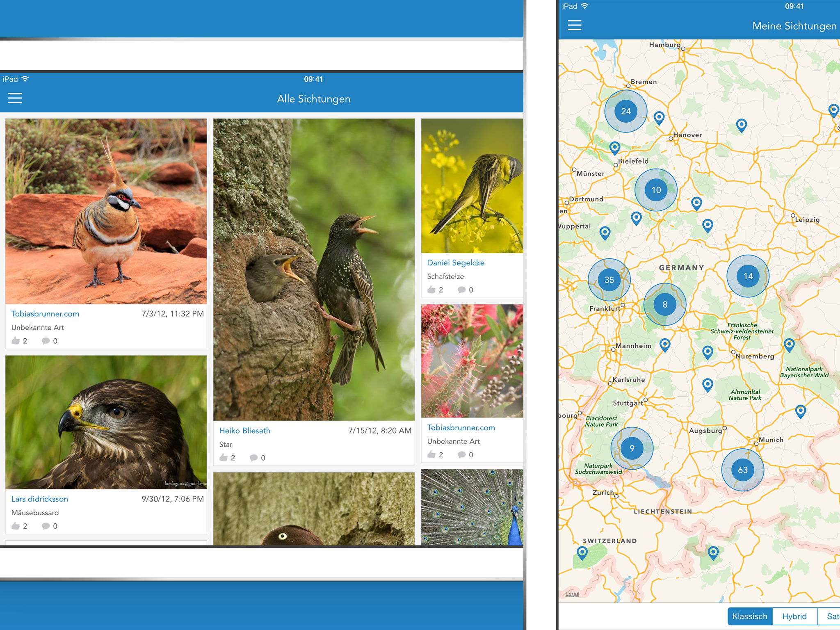
Task: Tap the cluster labeled 14 on map
Action: tap(748, 276)
